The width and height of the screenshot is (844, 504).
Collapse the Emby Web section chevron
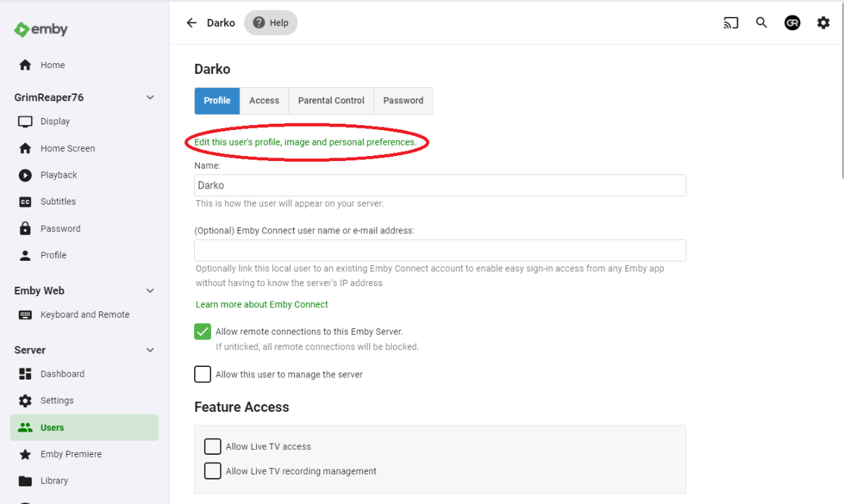point(150,290)
